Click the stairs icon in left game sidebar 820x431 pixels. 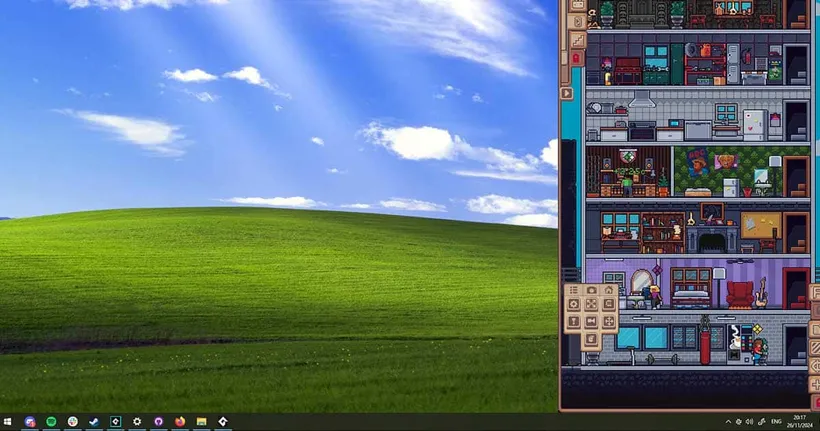pyautogui.click(x=578, y=40)
